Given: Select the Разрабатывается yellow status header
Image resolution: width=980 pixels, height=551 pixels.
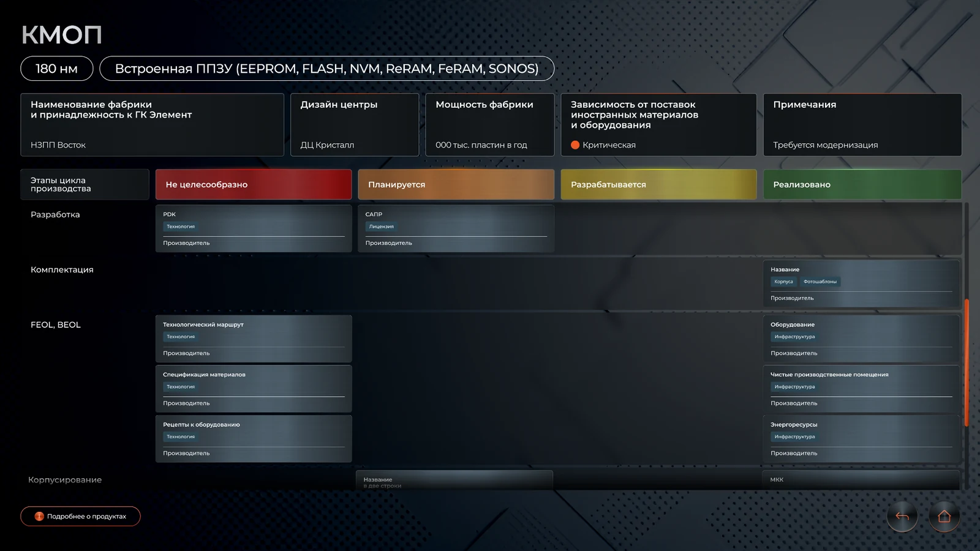Looking at the screenshot, I should [659, 184].
